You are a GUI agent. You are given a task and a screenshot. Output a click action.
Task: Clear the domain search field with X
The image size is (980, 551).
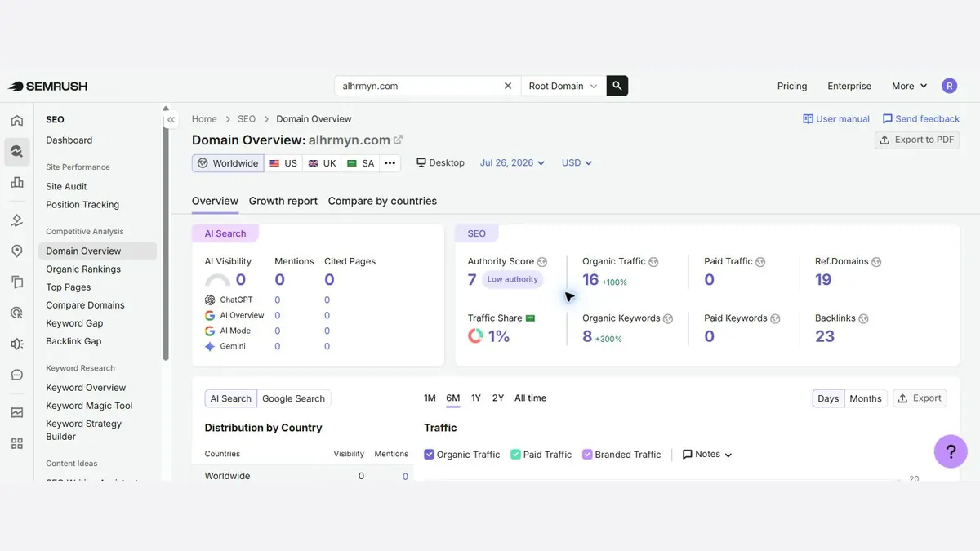pyautogui.click(x=508, y=86)
